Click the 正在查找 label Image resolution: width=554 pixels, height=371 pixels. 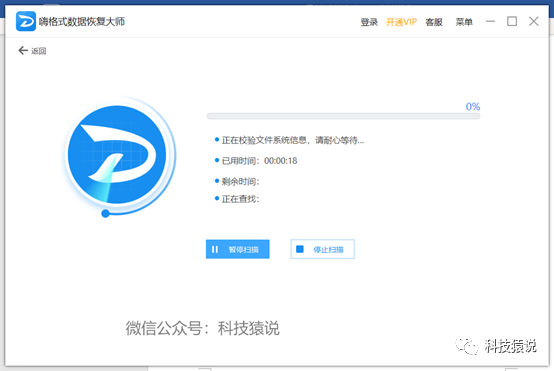pos(240,199)
